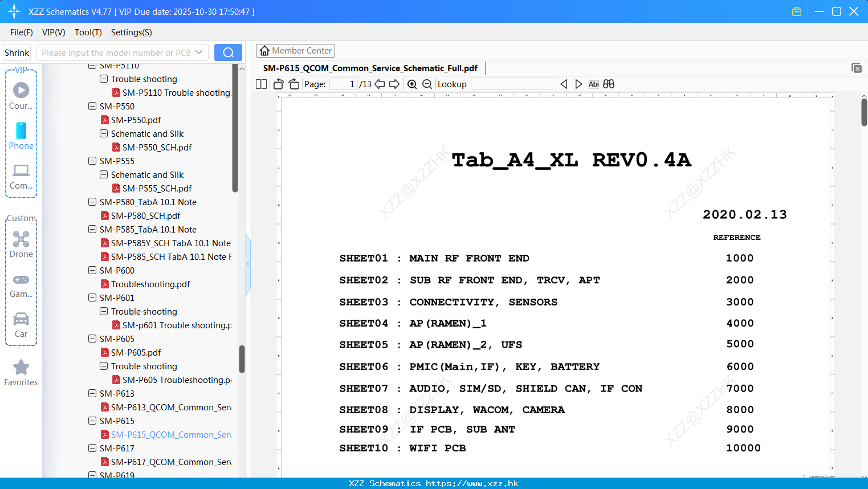Zoom out of the schematic

tap(427, 84)
